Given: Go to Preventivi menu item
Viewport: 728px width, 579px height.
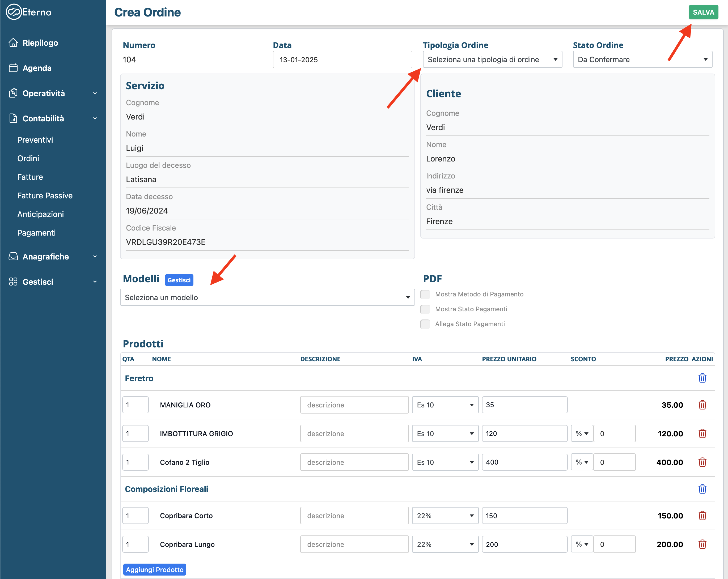Looking at the screenshot, I should [x=35, y=140].
